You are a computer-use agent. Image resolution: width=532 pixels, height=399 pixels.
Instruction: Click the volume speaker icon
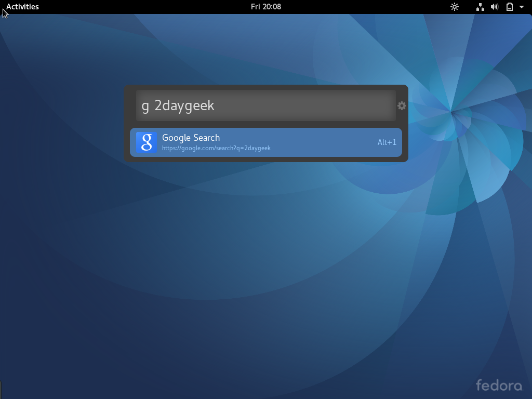point(495,7)
